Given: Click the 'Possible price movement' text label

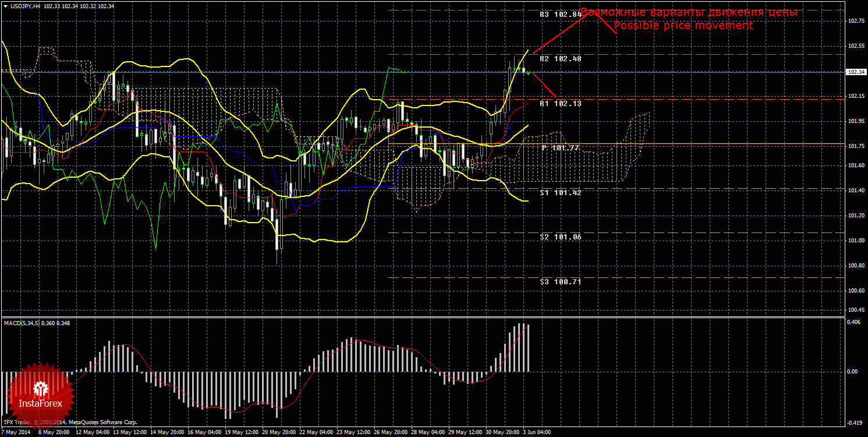Looking at the screenshot, I should point(683,26).
